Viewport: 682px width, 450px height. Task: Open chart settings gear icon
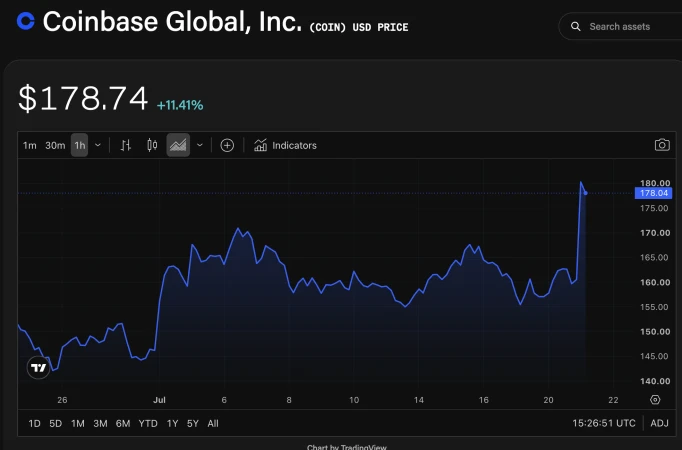pyautogui.click(x=655, y=400)
